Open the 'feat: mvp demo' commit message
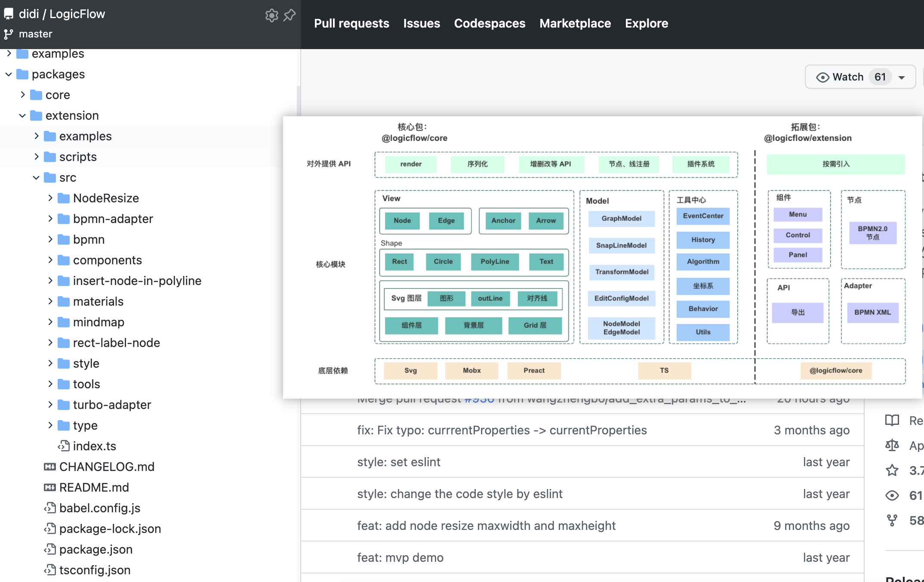 (x=400, y=557)
